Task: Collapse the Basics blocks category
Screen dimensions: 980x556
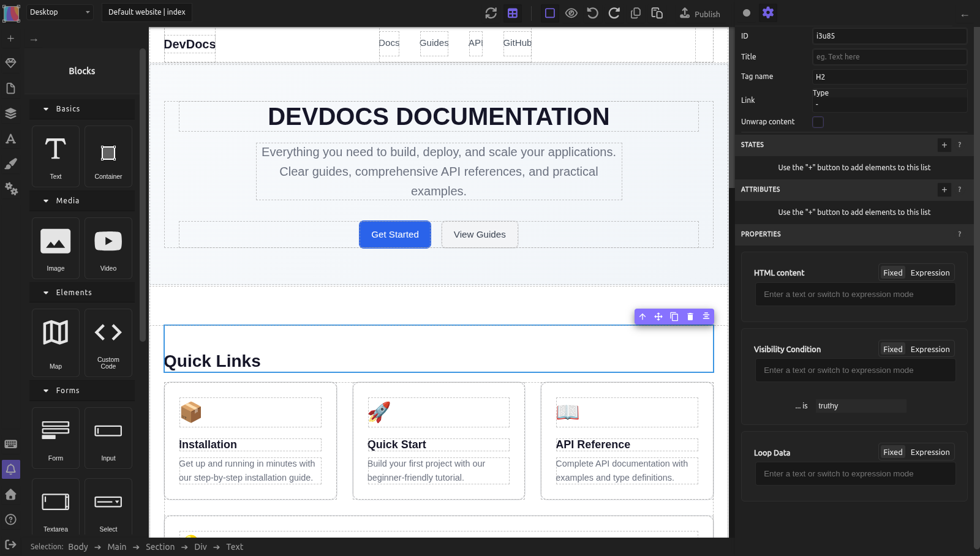Action: coord(82,109)
